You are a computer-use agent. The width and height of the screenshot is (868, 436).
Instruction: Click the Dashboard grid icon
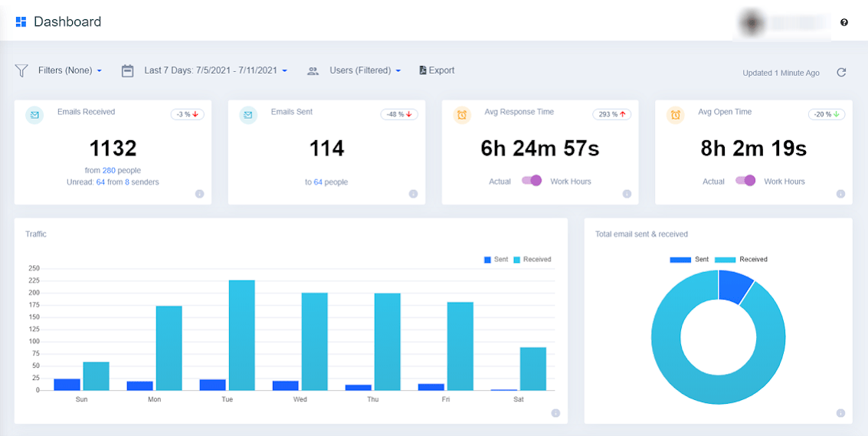(21, 22)
